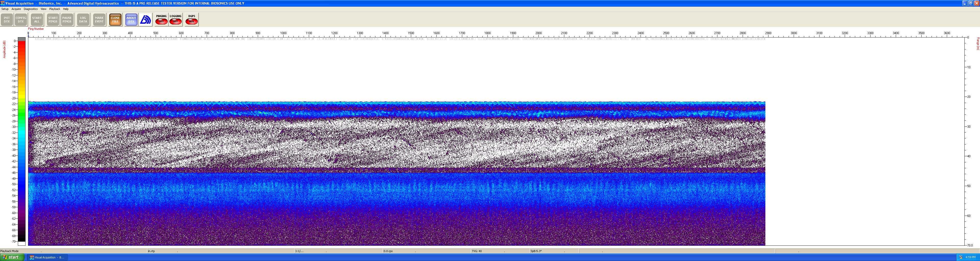This screenshot has width=980, height=261.
Task: Open the Playback menu
Action: pyautogui.click(x=55, y=9)
